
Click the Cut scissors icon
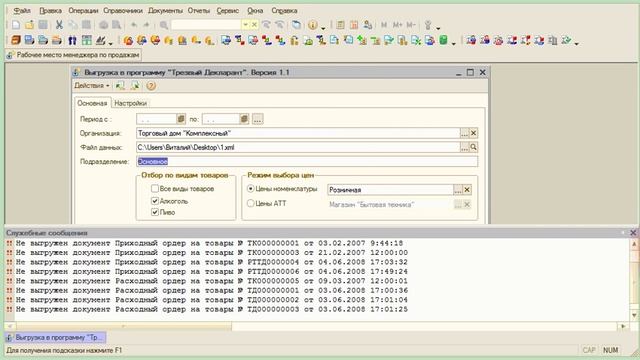[x=59, y=25]
